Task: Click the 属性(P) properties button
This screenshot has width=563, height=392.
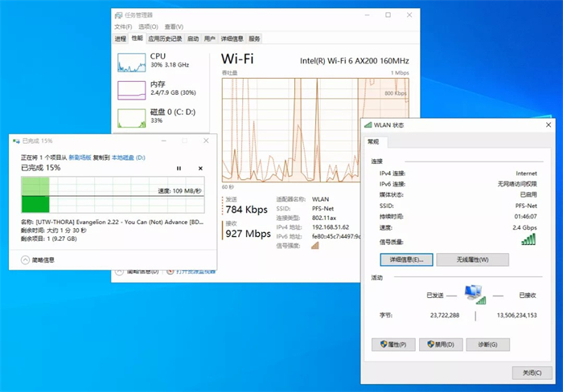Action: pos(393,345)
